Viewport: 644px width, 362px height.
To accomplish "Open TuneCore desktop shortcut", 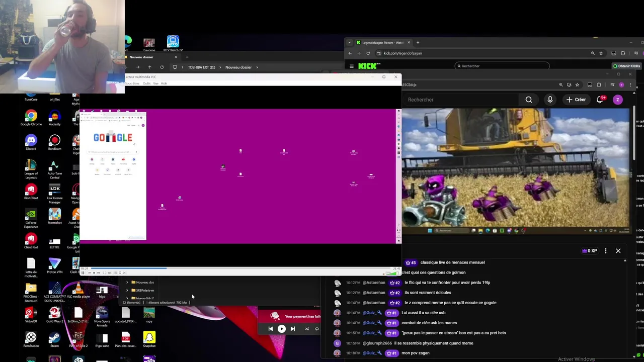I will pos(31,97).
